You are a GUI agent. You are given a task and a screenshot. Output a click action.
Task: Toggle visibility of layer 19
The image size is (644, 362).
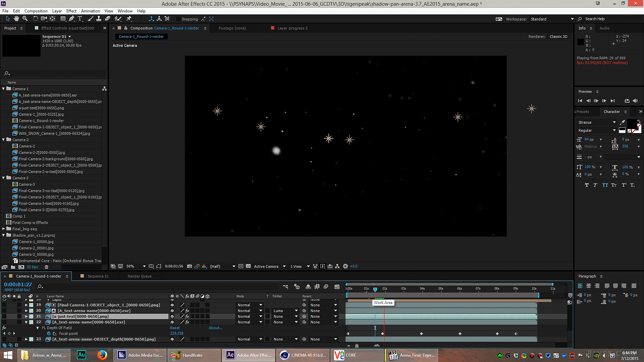[x=4, y=305]
